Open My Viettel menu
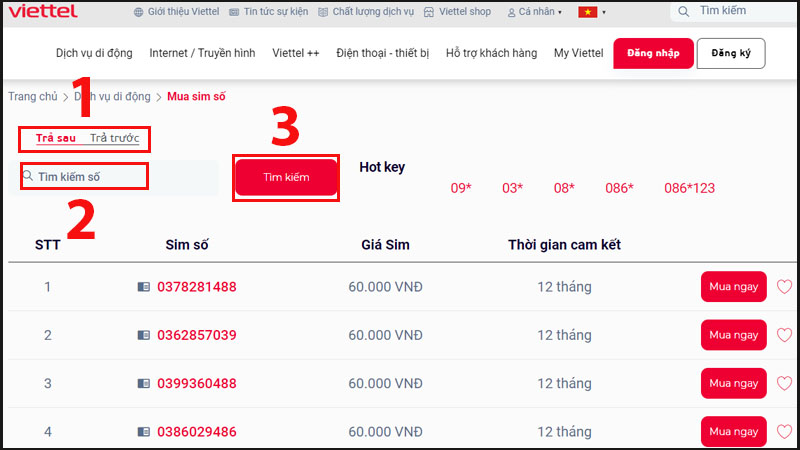This screenshot has width=800, height=450. pos(579,53)
